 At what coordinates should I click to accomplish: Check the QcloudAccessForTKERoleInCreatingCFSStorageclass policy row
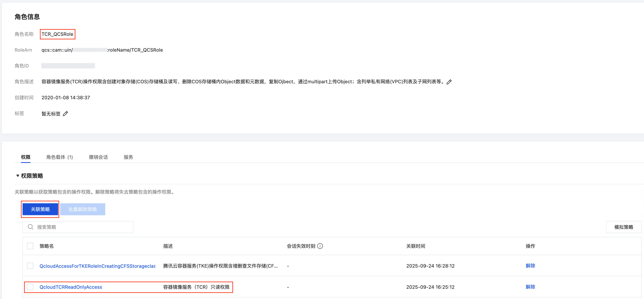coord(30,266)
